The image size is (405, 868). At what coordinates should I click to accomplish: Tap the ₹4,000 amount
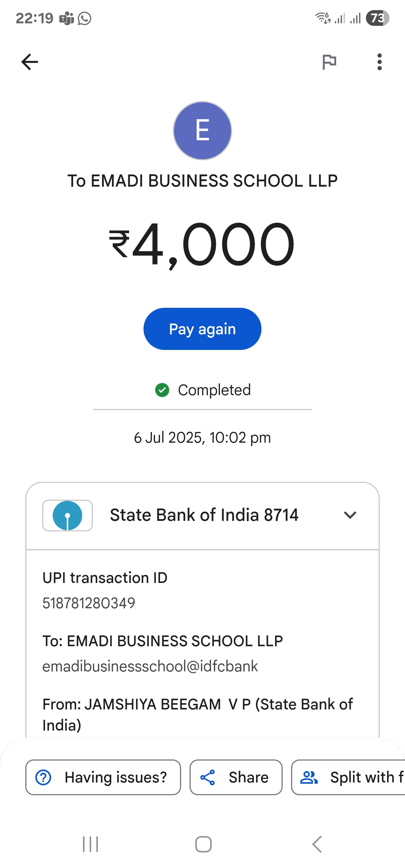coord(202,244)
